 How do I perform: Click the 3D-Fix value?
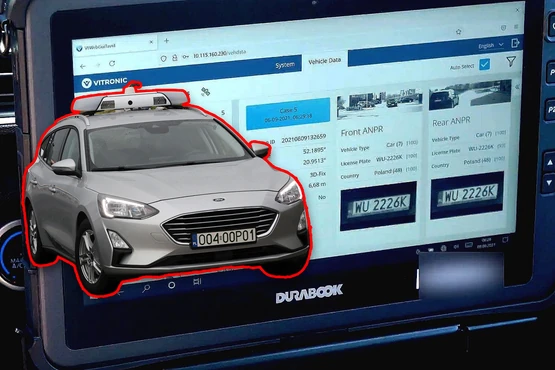(x=317, y=174)
